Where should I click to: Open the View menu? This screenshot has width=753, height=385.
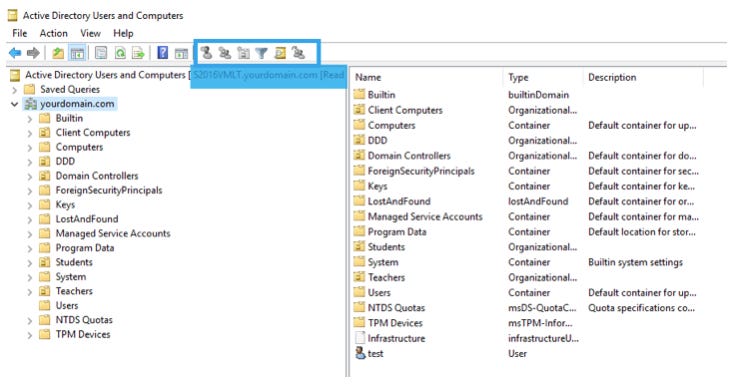[x=90, y=33]
